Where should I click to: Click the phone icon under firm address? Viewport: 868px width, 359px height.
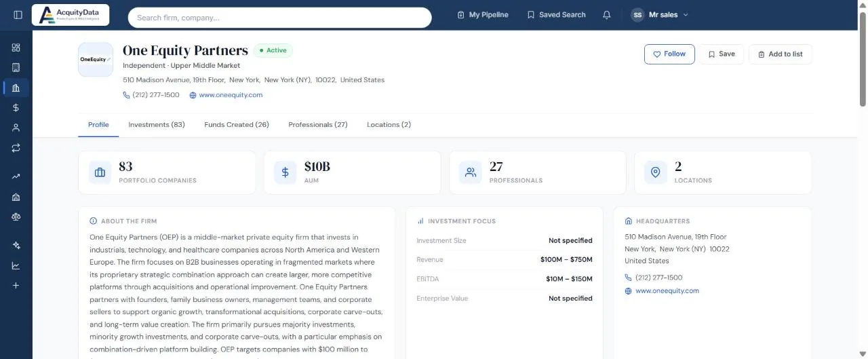[126, 95]
